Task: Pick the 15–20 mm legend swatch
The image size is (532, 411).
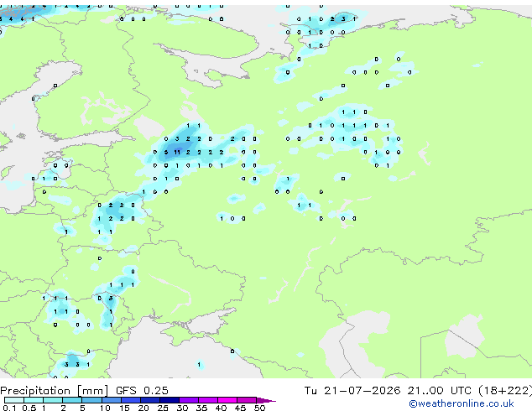Action: pyautogui.click(x=131, y=400)
